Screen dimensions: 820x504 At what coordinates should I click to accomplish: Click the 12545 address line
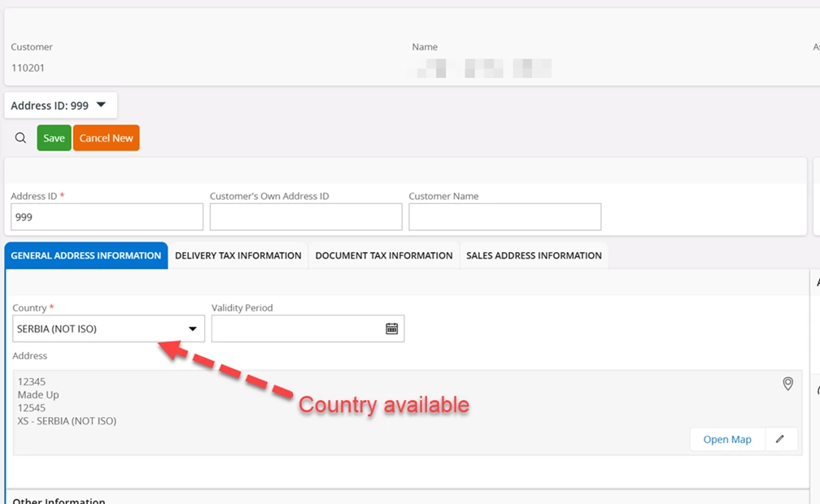32,408
